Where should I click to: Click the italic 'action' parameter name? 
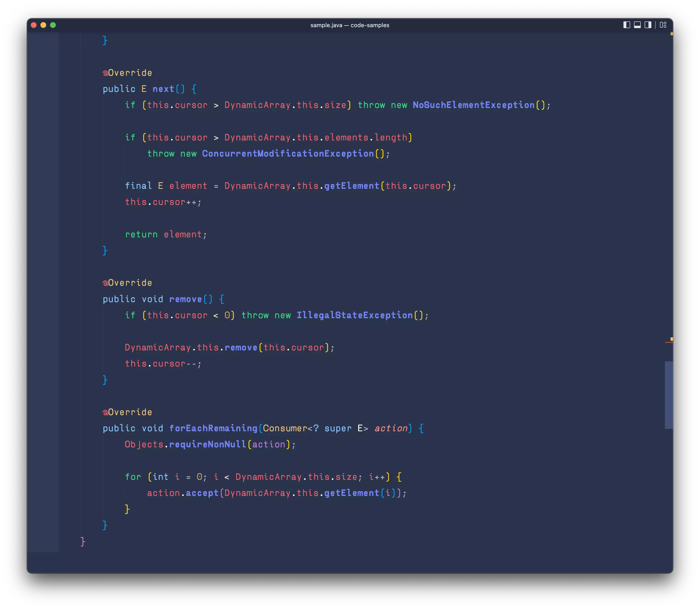[x=391, y=428]
